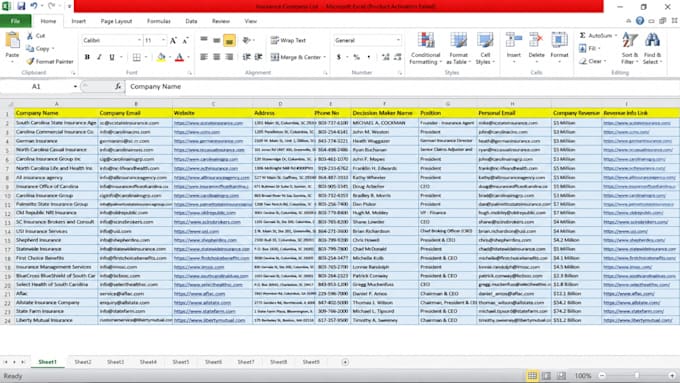Click Increase Indent icon
Screen dimensions: 680x383
click(x=258, y=57)
